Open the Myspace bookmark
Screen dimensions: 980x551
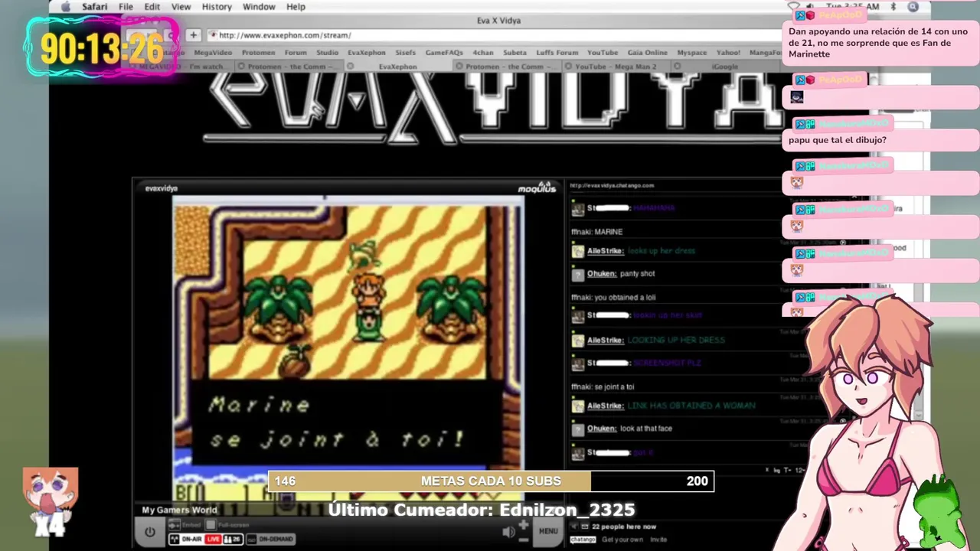(692, 53)
